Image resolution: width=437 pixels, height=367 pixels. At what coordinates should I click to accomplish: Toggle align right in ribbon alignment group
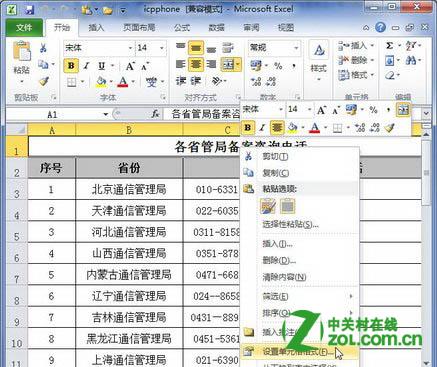[211, 64]
